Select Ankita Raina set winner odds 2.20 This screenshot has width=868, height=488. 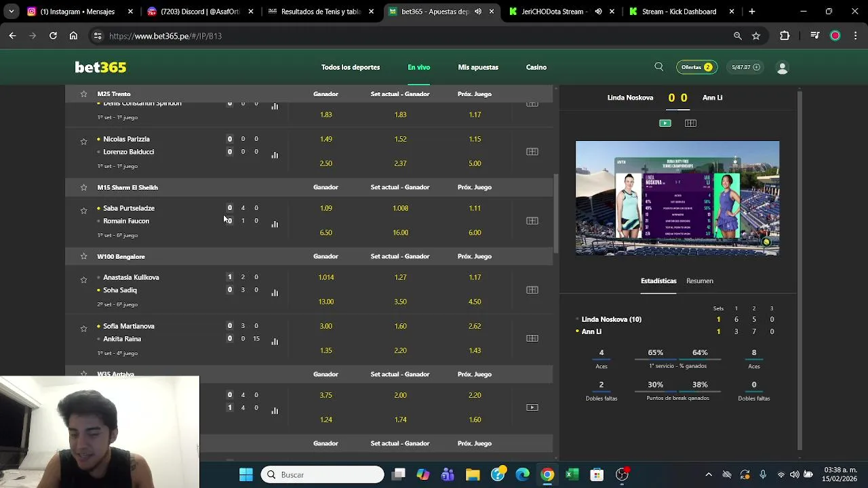[x=401, y=350]
